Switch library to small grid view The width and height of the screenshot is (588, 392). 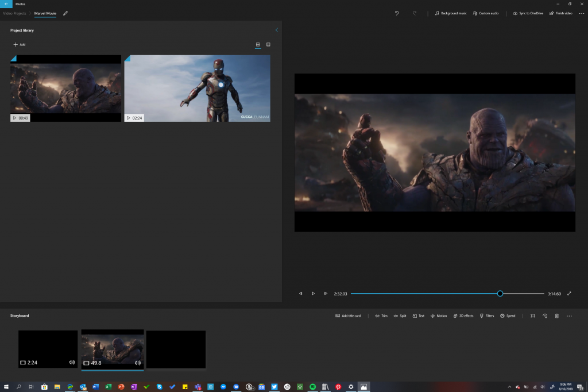click(268, 44)
